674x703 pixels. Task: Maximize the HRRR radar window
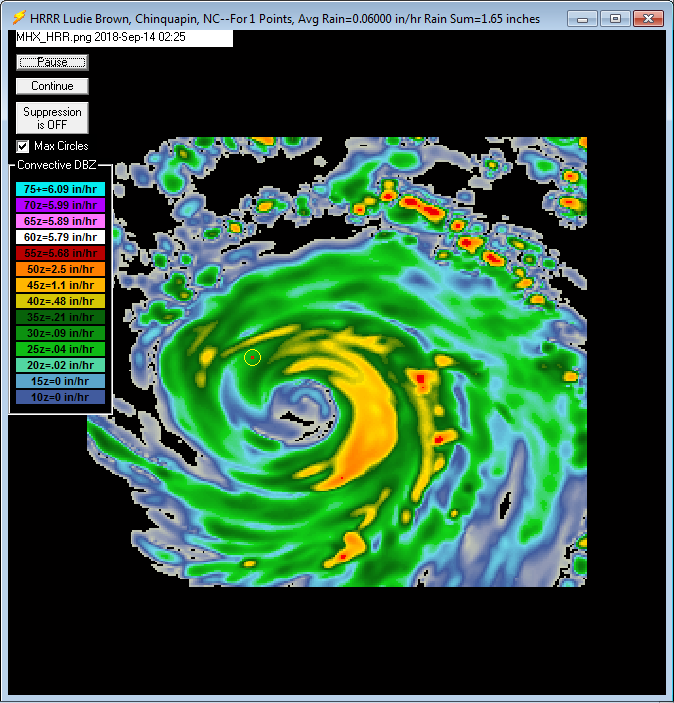tap(614, 18)
